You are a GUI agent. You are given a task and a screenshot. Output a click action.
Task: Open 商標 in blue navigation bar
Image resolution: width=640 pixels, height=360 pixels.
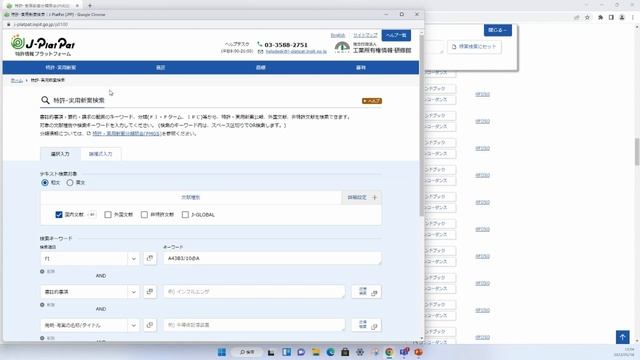(260, 68)
